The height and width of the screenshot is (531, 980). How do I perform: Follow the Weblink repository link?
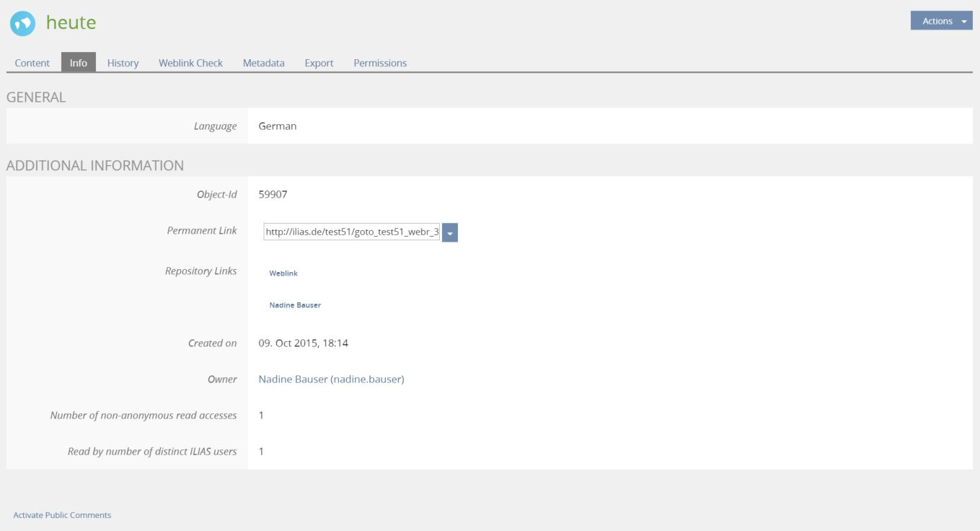[283, 273]
